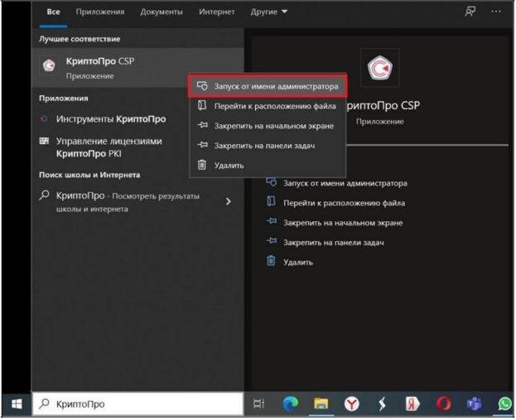Switch to the Документы tab
This screenshot has height=420, width=516.
point(162,12)
